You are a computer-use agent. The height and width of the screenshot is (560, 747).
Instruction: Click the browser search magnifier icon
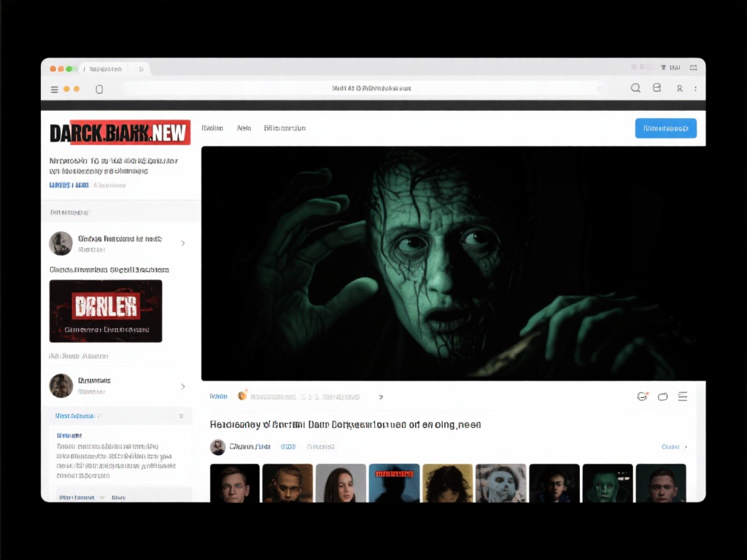[635, 88]
